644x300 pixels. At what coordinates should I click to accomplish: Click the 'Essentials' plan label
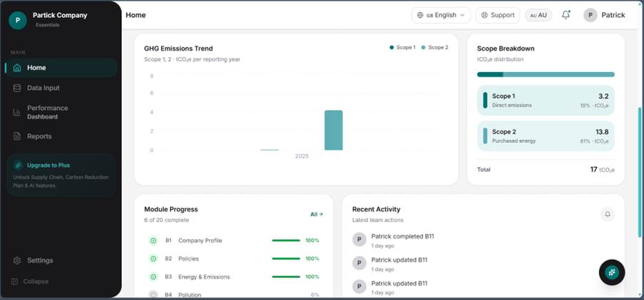tap(47, 25)
